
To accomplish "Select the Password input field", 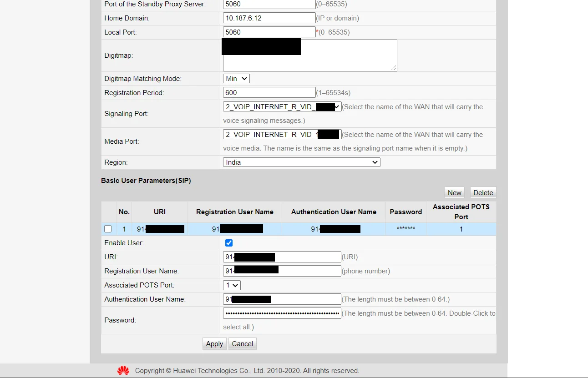I will 282,313.
